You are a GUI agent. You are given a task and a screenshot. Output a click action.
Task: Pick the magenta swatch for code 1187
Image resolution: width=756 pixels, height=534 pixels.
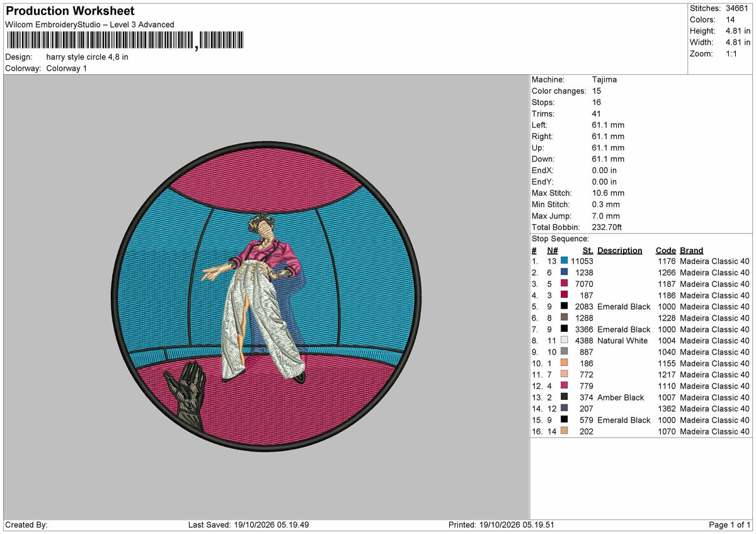(564, 284)
